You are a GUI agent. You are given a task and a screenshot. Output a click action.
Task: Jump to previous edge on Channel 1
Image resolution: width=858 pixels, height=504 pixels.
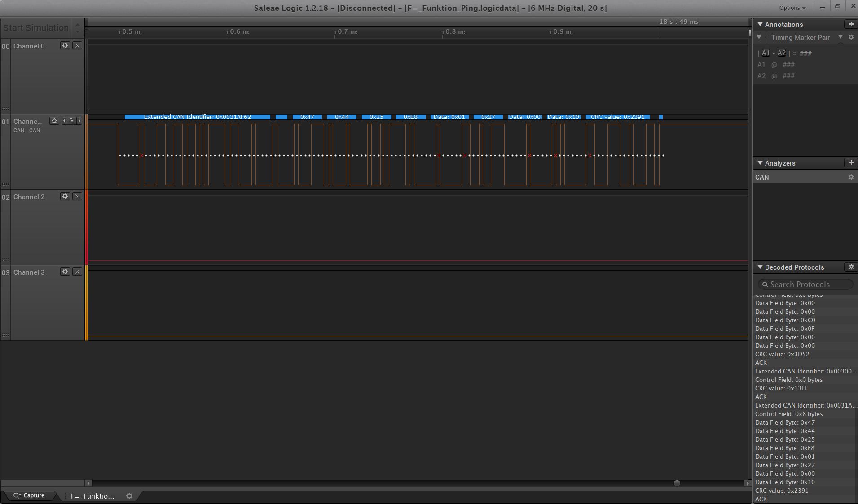point(64,121)
